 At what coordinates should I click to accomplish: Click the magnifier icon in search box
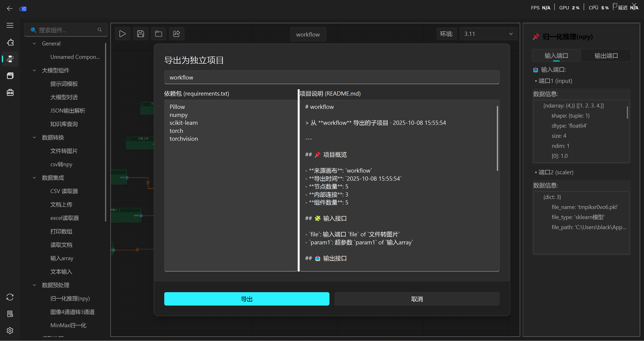click(100, 30)
